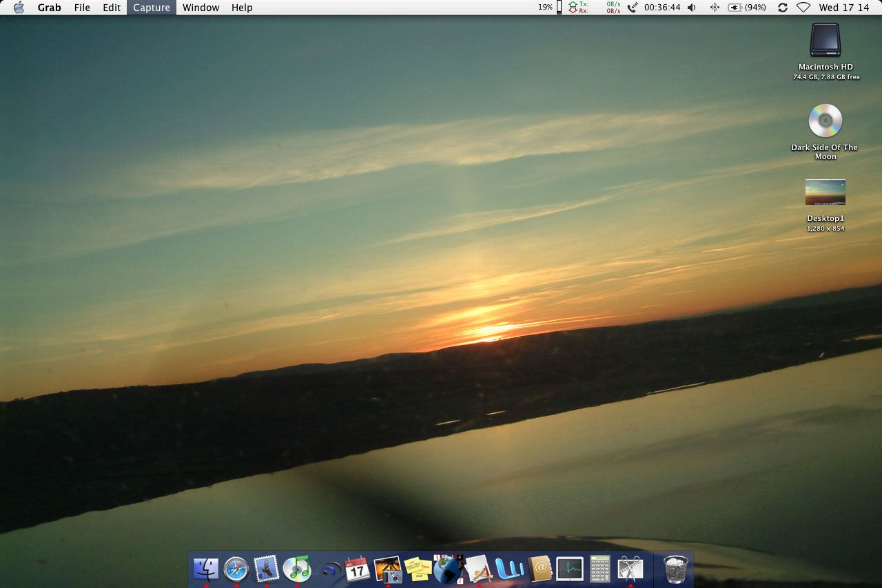The image size is (882, 588).
Task: Open the Edit menu
Action: 112,8
